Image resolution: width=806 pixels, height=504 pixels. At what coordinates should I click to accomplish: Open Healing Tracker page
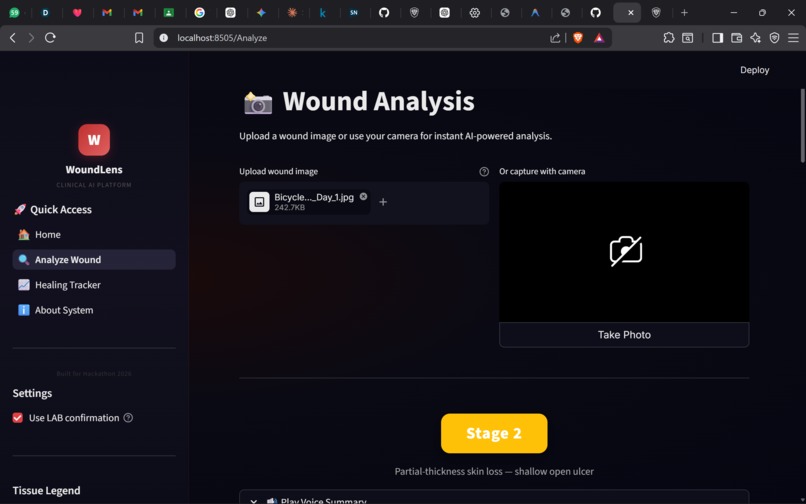94,285
